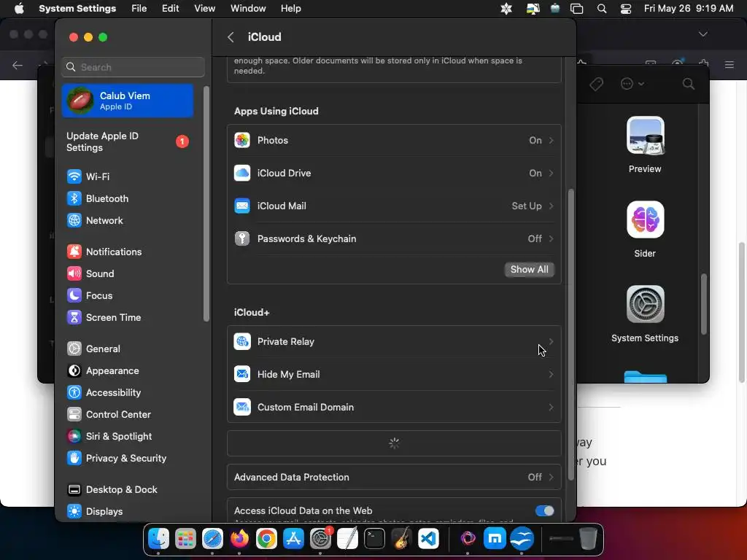Open Accessibility settings in sidebar
Screen dimensions: 747x560
(x=128, y=393)
